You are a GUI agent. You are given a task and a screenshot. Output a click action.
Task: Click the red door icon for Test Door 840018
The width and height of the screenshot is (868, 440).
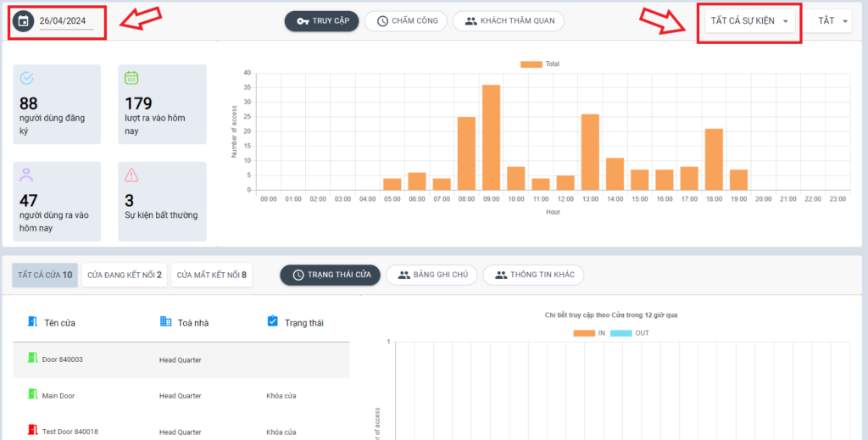click(x=34, y=431)
